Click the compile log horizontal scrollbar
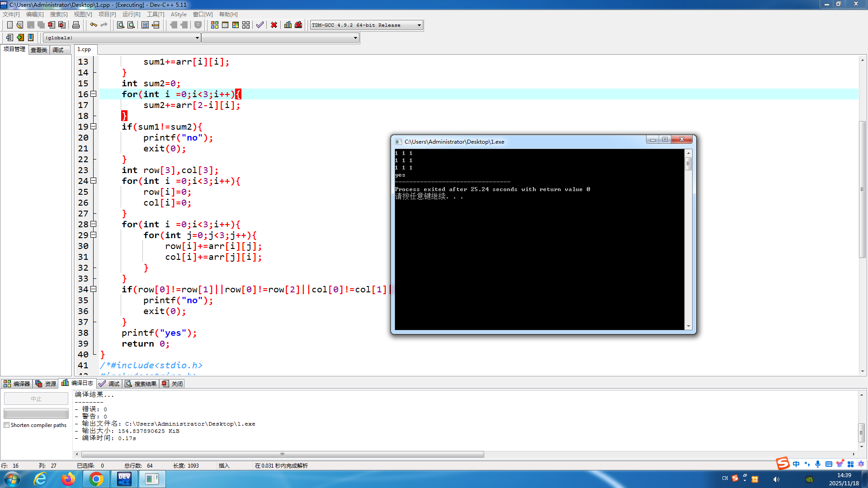 tap(283, 454)
